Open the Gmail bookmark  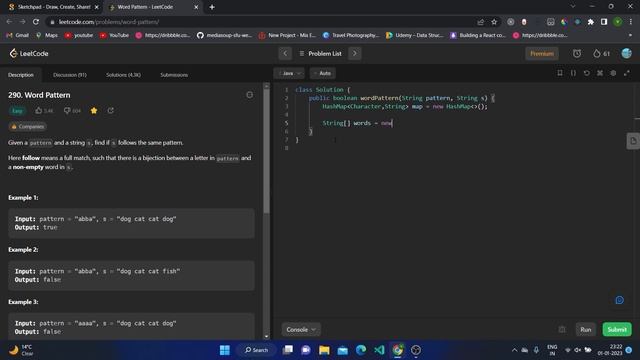(18, 35)
